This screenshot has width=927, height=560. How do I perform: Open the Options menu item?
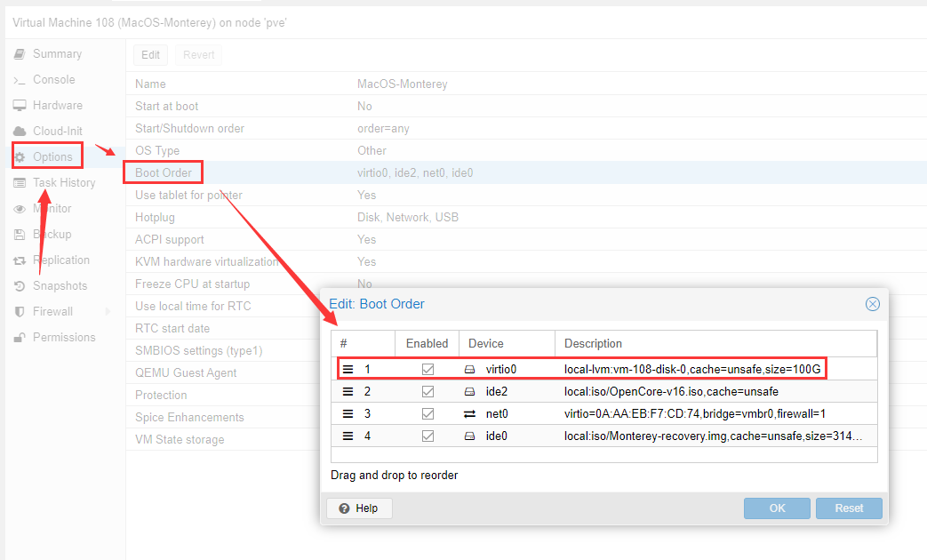pyautogui.click(x=52, y=157)
